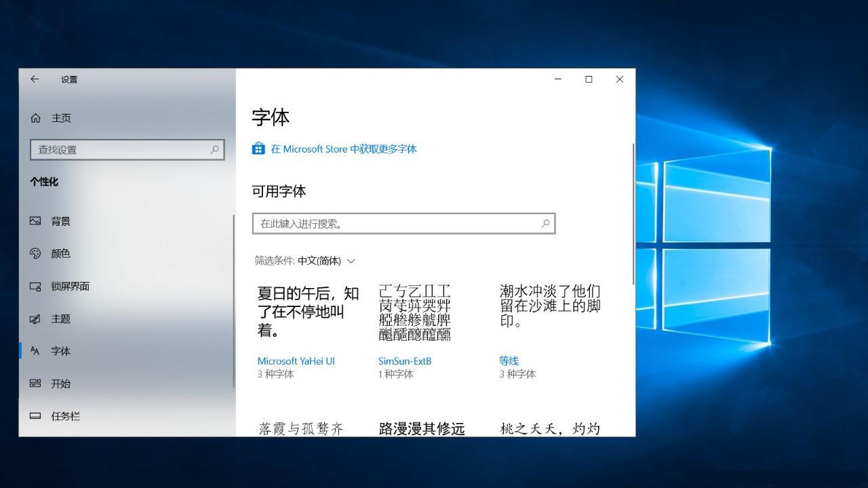Select 字体 in the sidebar
This screenshot has height=488, width=868.
[x=60, y=351]
